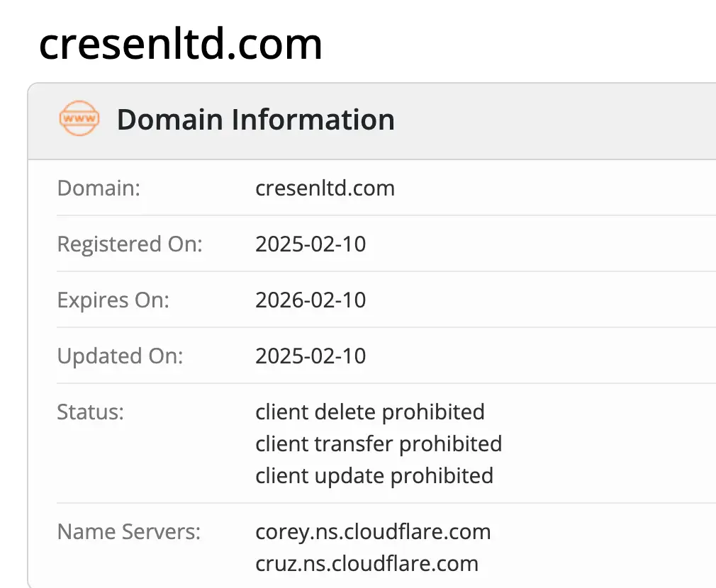Image resolution: width=716 pixels, height=588 pixels.
Task: Click the Registered On: label
Action: pyautogui.click(x=130, y=244)
